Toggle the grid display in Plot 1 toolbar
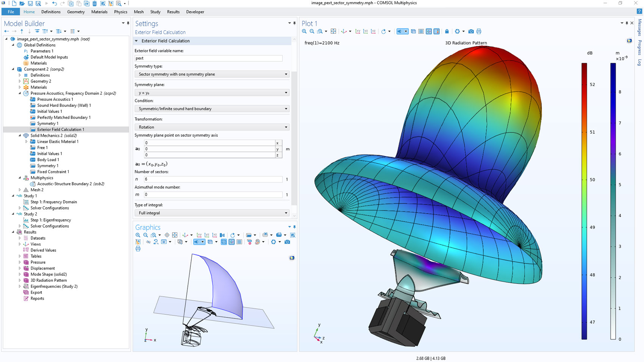The image size is (644, 362). pos(421,31)
